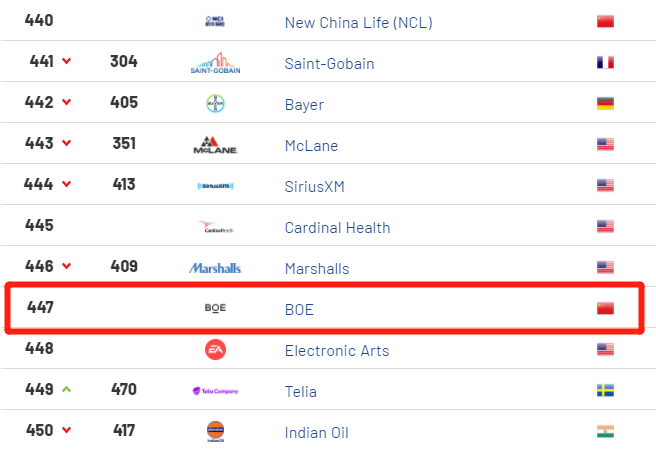Click the New China Life logo
Image resolution: width=656 pixels, height=455 pixels.
coord(215,21)
